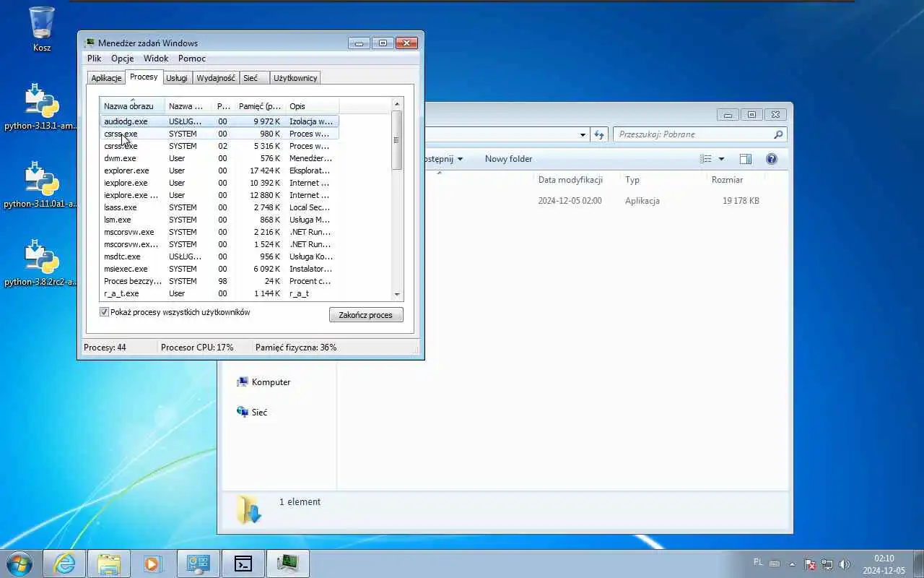924x578 pixels.
Task: Select python-3.11.0a1 installer desktop icon
Action: (41, 185)
